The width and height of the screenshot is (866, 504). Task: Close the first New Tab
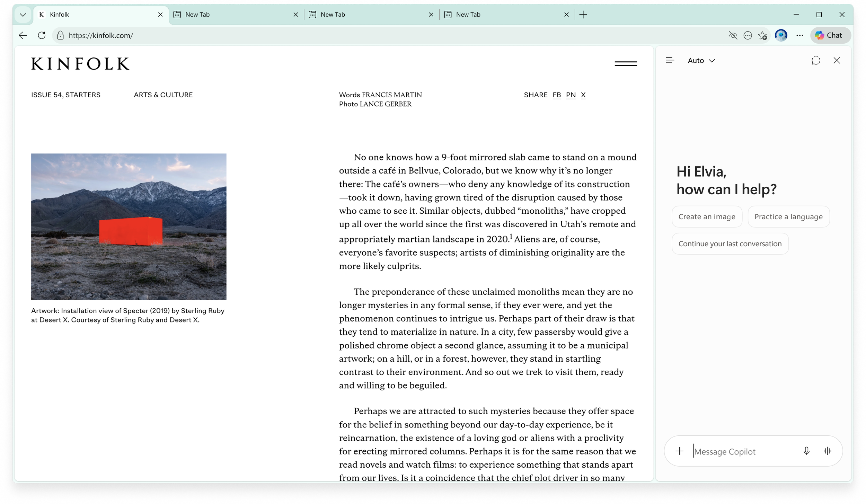[295, 15]
